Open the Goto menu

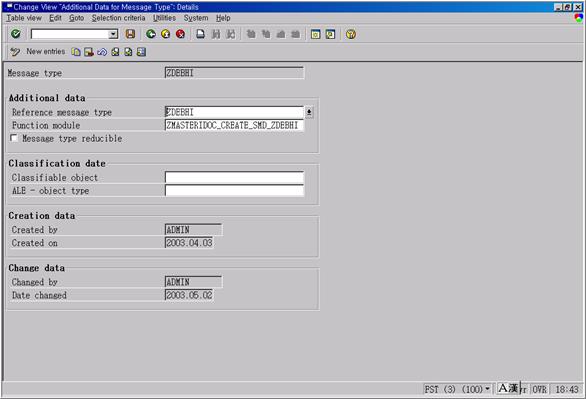point(76,18)
